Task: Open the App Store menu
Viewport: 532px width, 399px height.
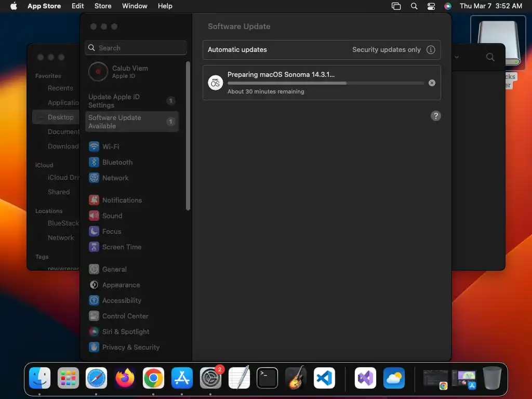Action: [x=44, y=6]
